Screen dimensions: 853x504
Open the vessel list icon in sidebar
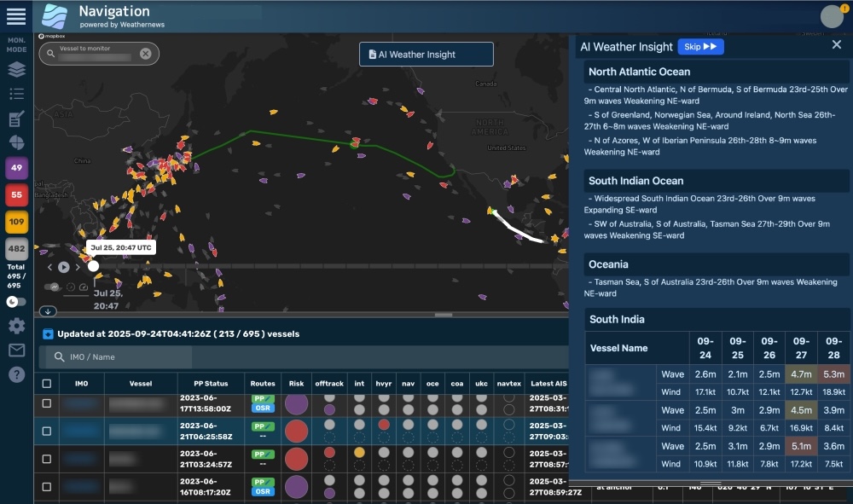16,94
